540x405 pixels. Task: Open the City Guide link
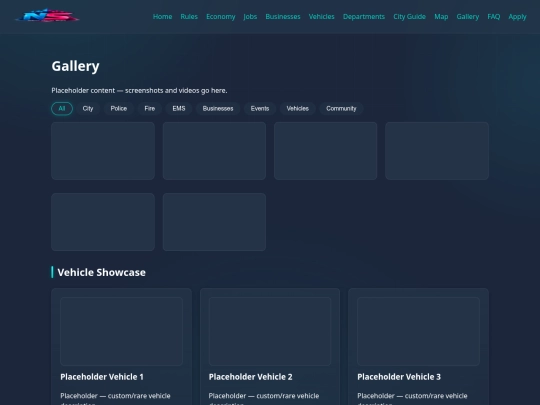409,17
